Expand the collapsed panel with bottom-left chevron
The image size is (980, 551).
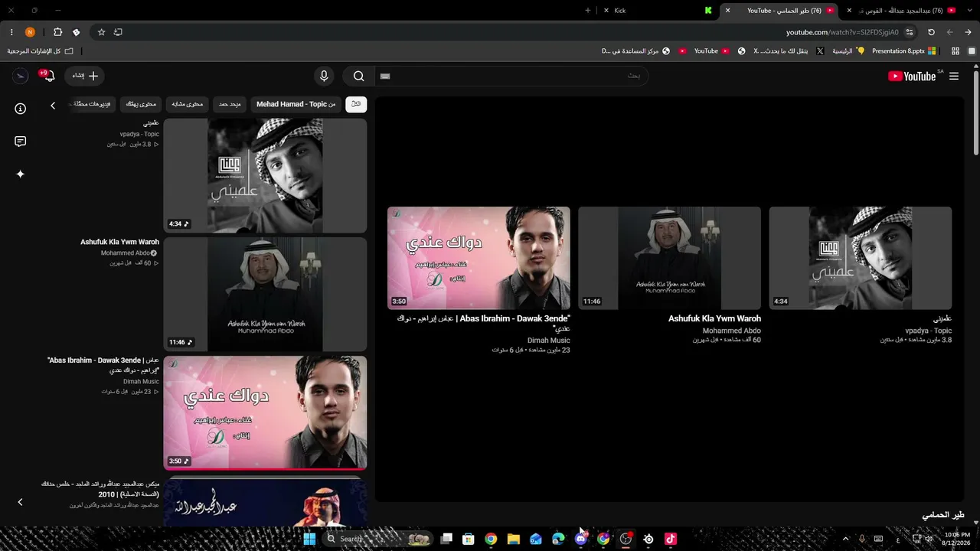[21, 502]
